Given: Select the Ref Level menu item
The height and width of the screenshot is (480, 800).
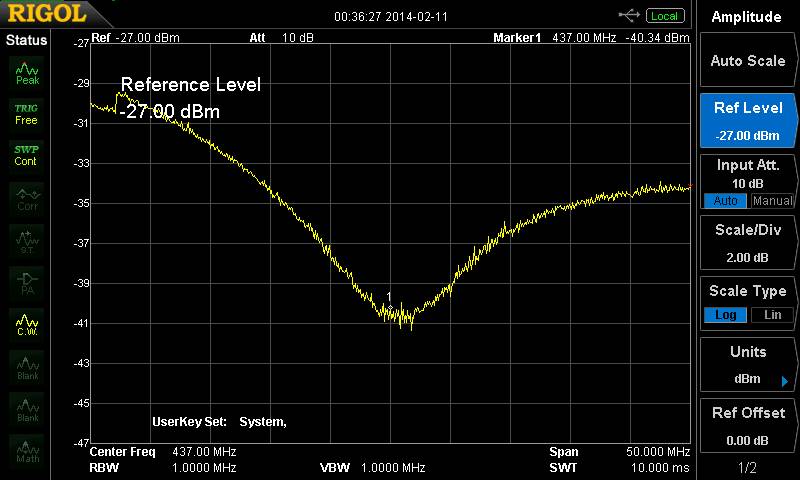Looking at the screenshot, I should point(747,119).
